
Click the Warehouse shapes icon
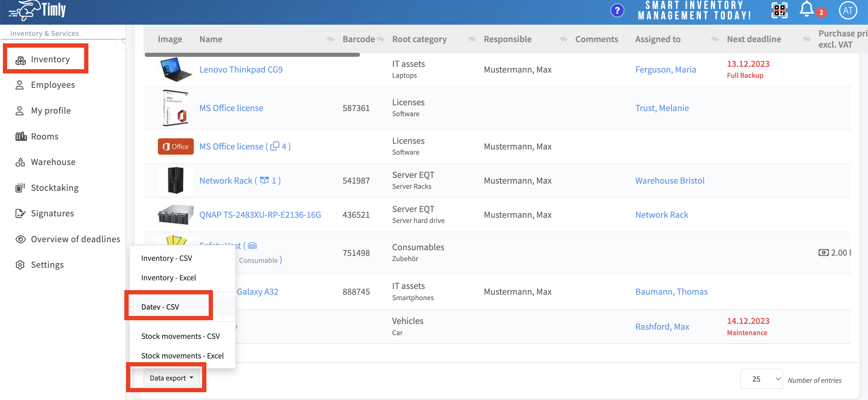tap(20, 162)
